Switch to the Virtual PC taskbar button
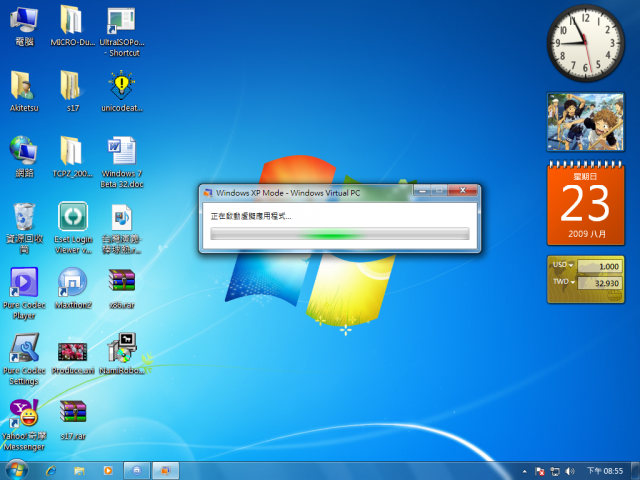The image size is (640, 480). pyautogui.click(x=165, y=471)
